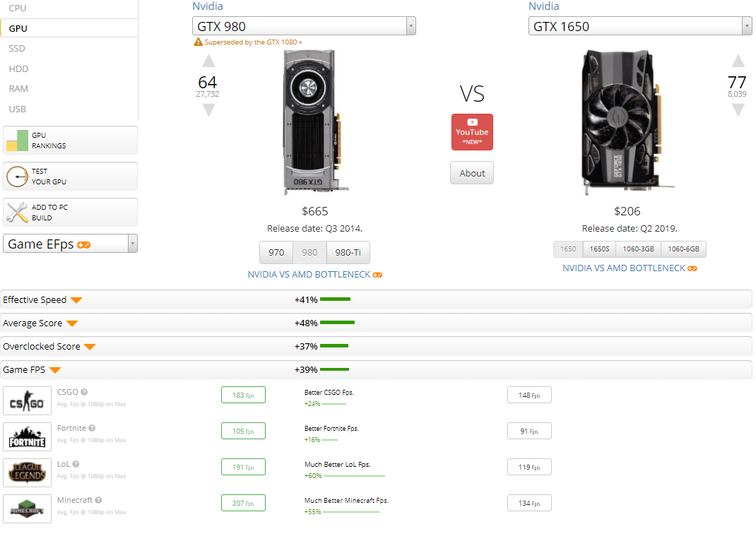Image resolution: width=756 pixels, height=536 pixels.
Task: Click the help icon next to CSGO
Action: pyautogui.click(x=84, y=392)
